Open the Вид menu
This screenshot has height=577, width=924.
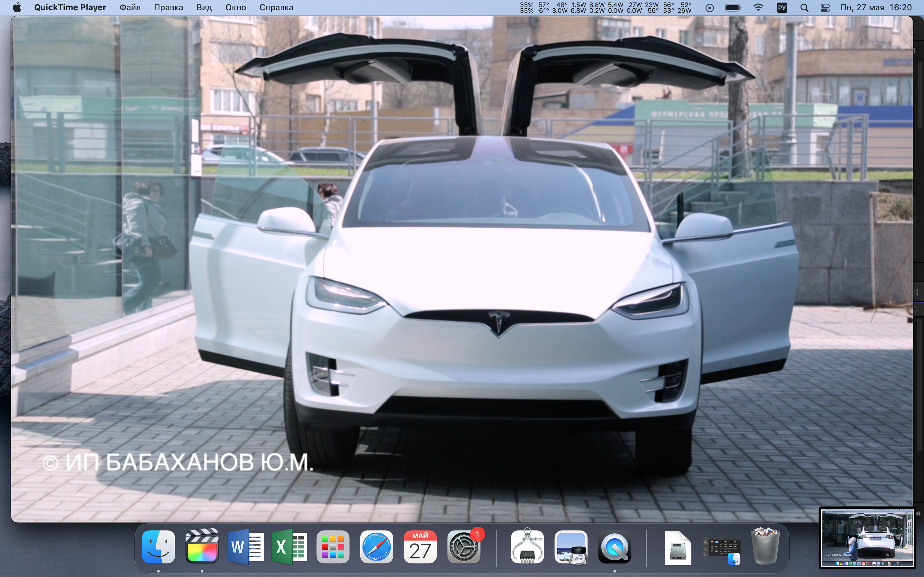pos(204,8)
